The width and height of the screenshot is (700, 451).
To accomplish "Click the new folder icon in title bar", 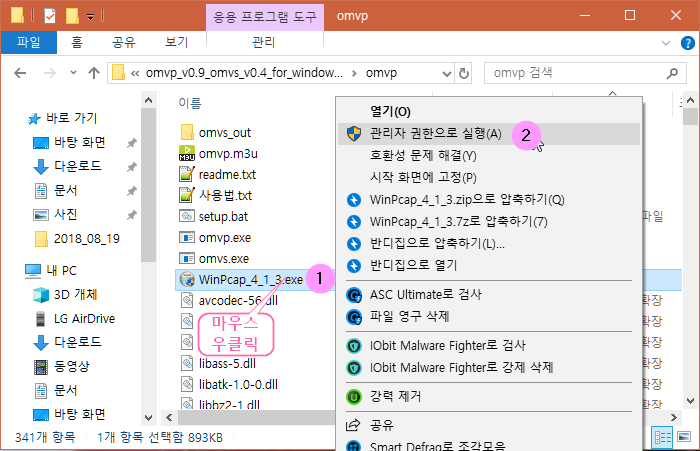I will pyautogui.click(x=72, y=16).
